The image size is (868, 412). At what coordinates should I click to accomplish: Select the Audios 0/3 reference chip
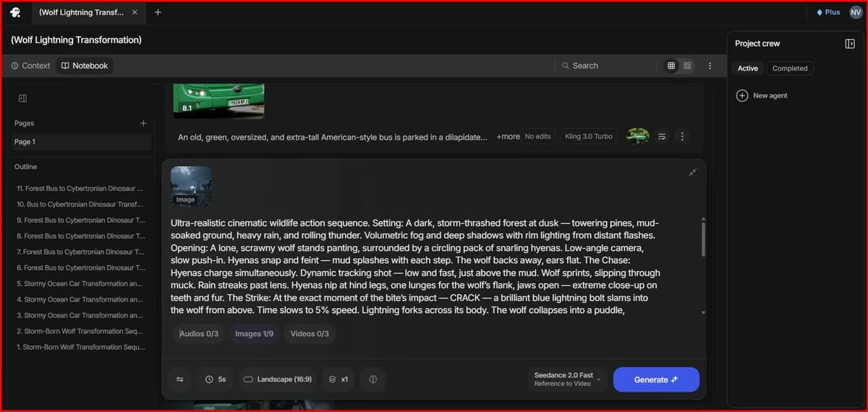pos(199,334)
